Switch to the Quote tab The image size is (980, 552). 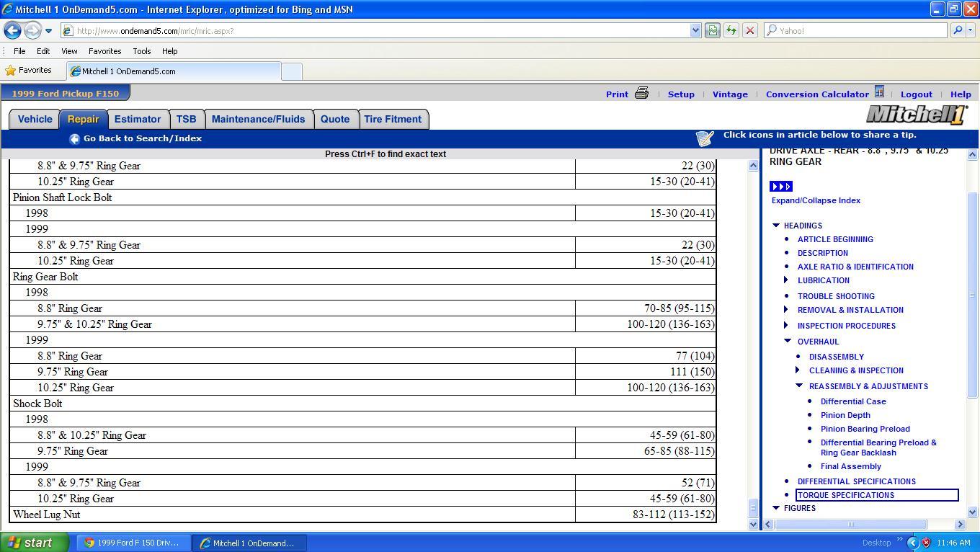pos(335,120)
